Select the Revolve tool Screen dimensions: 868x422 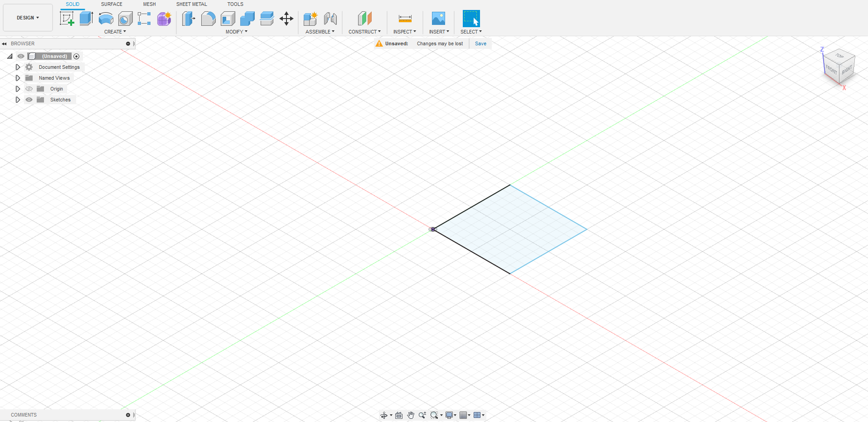click(106, 19)
